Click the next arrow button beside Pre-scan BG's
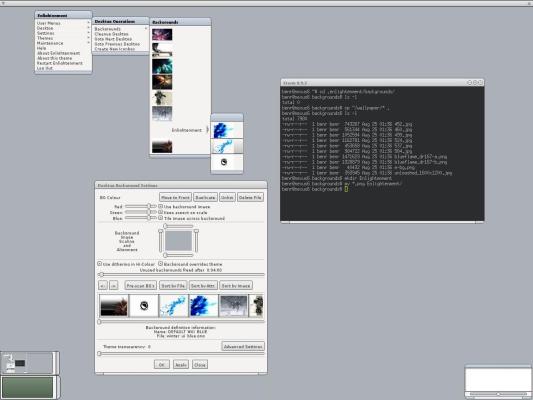 (x=114, y=286)
